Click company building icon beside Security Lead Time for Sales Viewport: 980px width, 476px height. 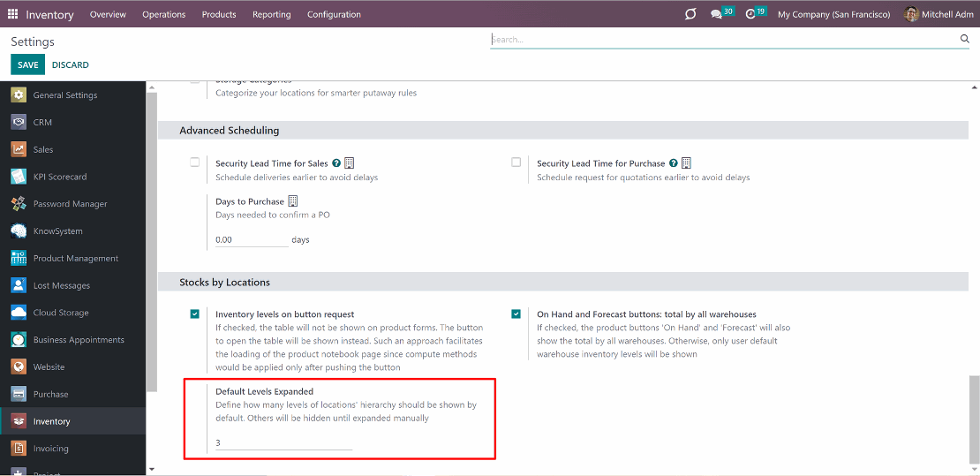[350, 163]
